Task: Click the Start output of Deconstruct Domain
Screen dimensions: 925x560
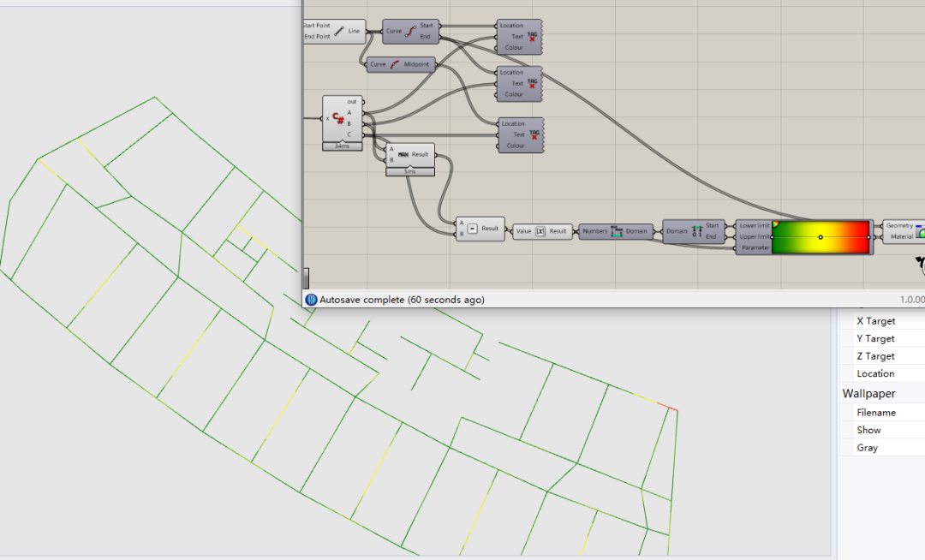Action: [x=713, y=225]
